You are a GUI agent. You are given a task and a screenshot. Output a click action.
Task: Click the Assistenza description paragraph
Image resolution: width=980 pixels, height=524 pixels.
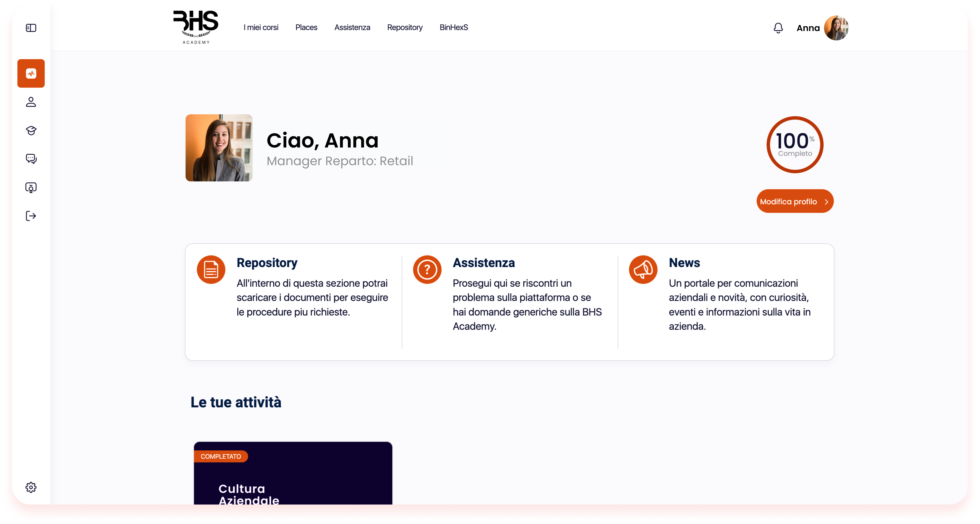527,305
